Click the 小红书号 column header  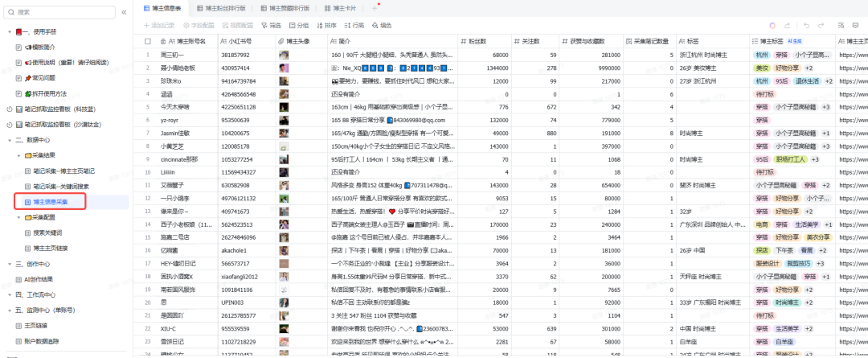coord(247,41)
